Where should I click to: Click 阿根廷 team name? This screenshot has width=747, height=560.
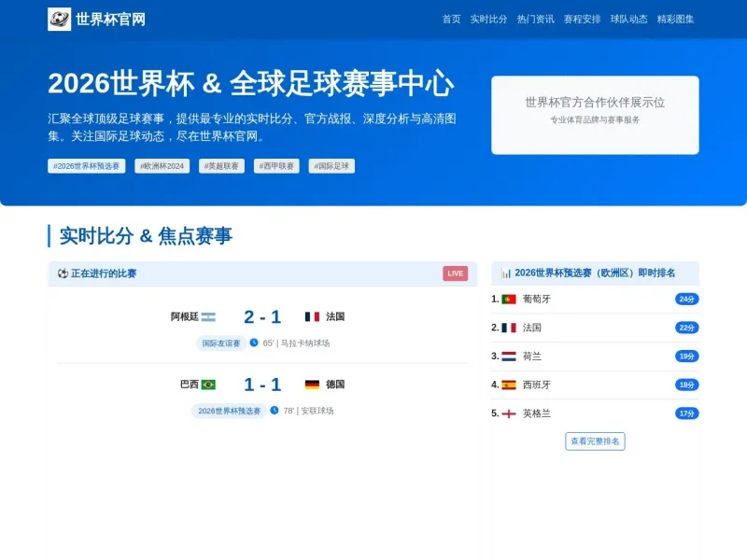pos(184,316)
